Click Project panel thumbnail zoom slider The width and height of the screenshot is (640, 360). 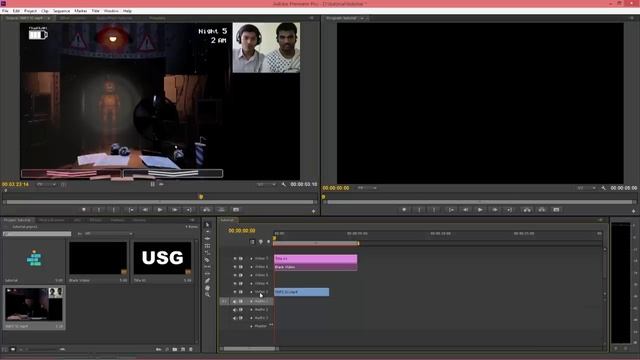coord(62,349)
